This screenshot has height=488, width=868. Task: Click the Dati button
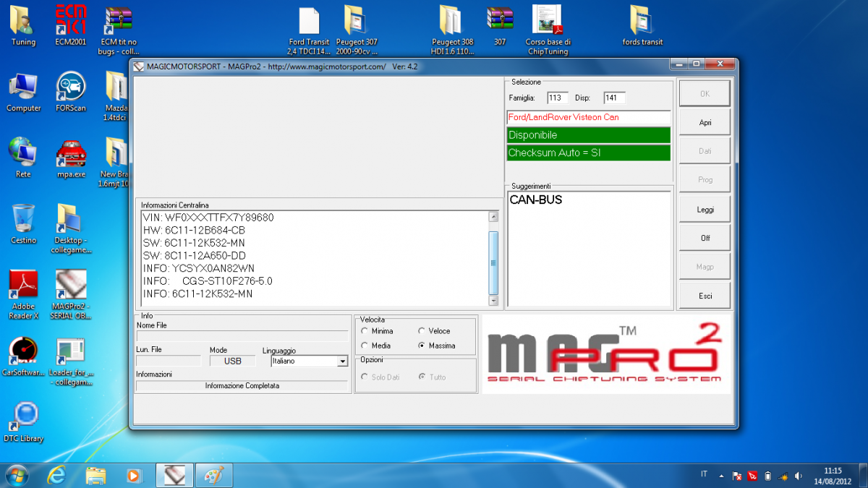click(x=705, y=152)
